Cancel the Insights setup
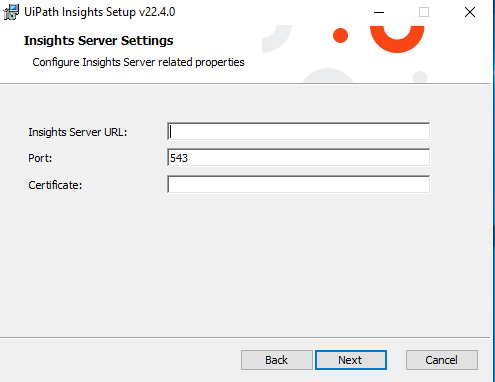 pyautogui.click(x=442, y=360)
